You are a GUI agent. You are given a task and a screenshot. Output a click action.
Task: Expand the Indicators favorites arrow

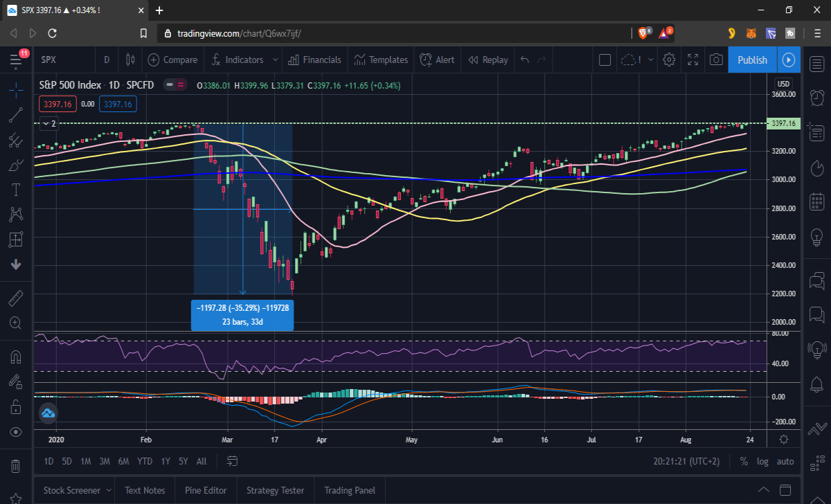(275, 60)
